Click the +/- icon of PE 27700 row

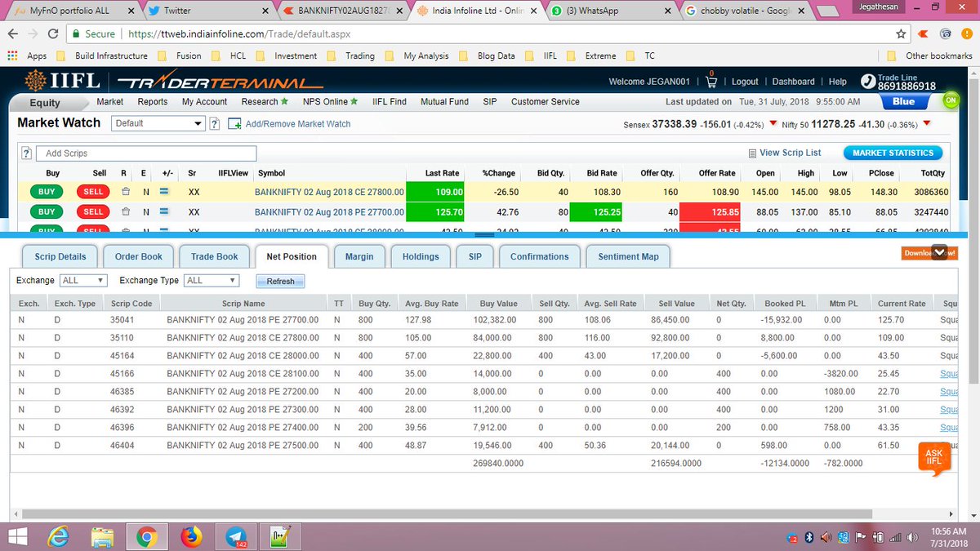tap(163, 211)
